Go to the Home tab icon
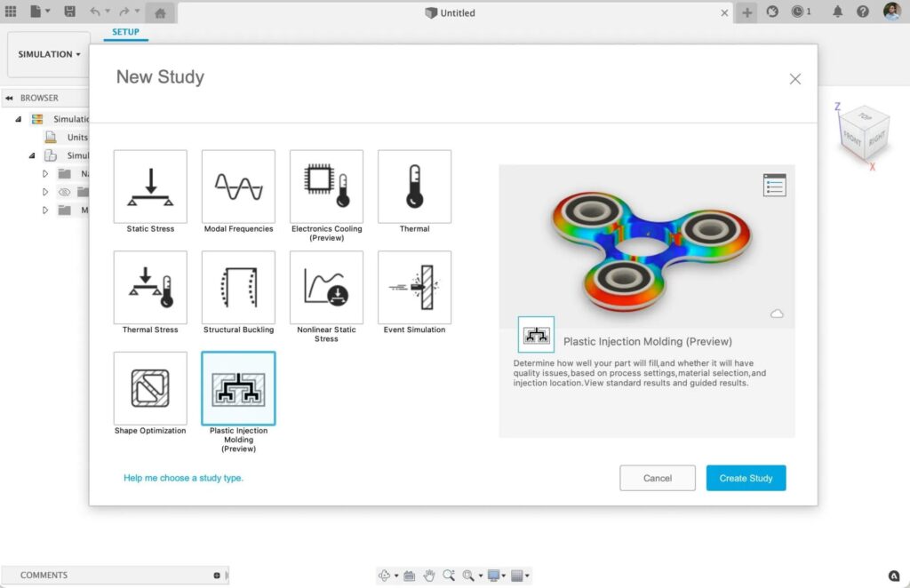Screen dimensions: 910x588 pos(160,12)
